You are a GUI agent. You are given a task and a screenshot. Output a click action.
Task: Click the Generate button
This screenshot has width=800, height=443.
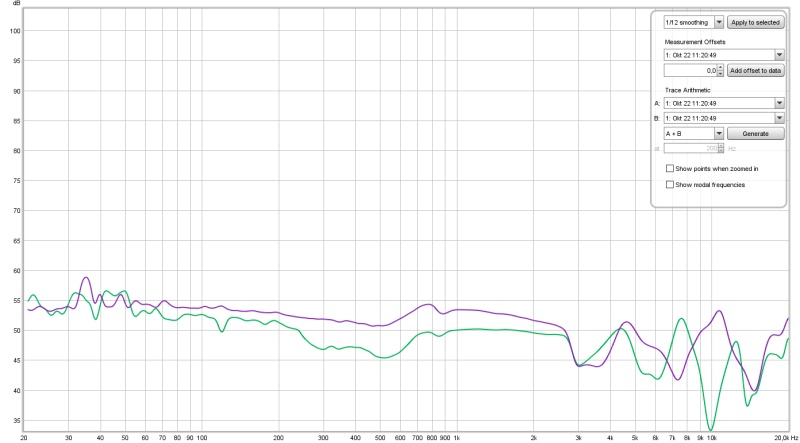pos(755,133)
